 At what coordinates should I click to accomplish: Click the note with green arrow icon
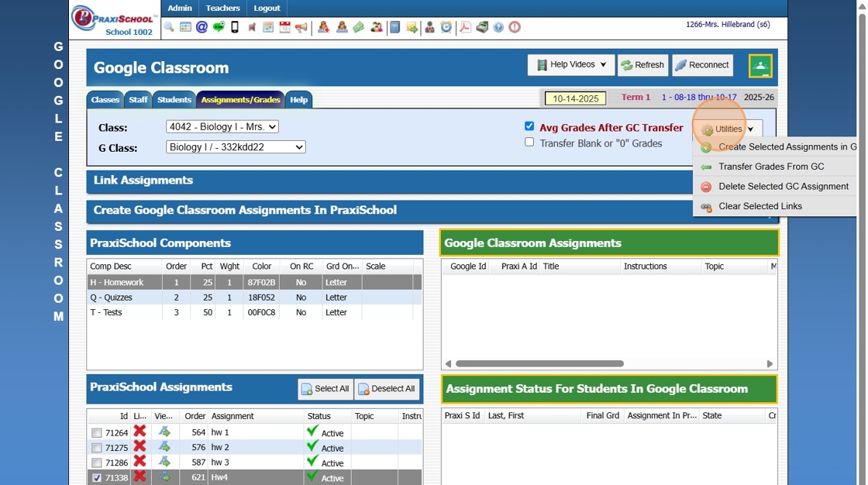click(x=412, y=27)
